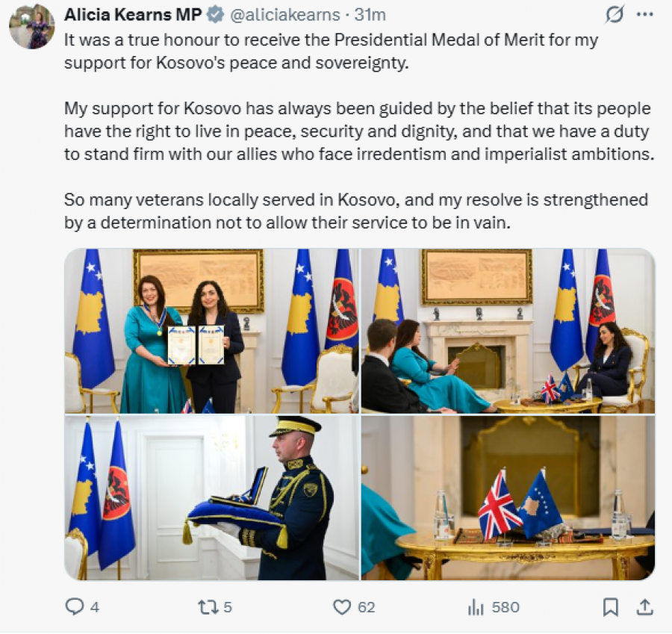Click the paragraph about veterans serving in Kosovo
Viewport: 672px width, 634px height.
click(x=356, y=211)
